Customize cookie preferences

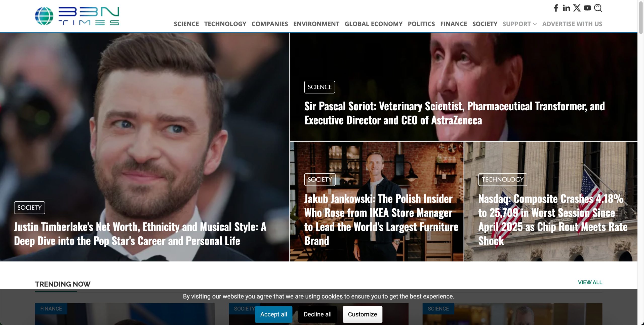tap(363, 314)
